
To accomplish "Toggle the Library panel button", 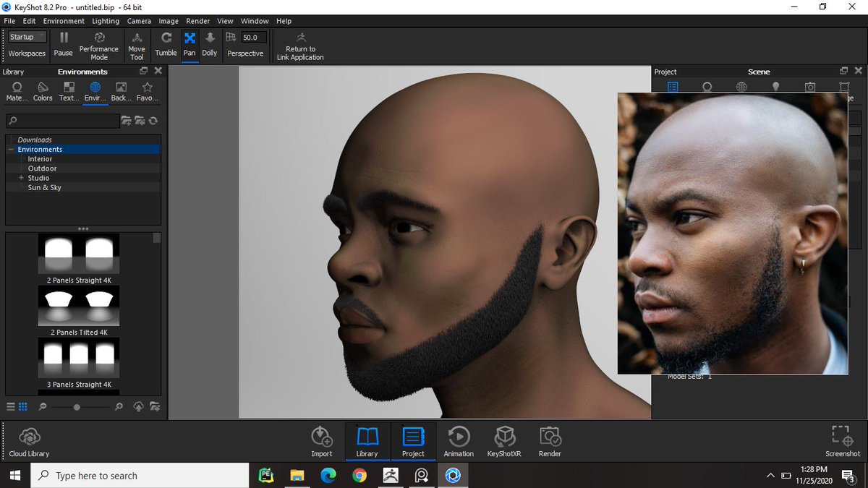I will point(367,442).
